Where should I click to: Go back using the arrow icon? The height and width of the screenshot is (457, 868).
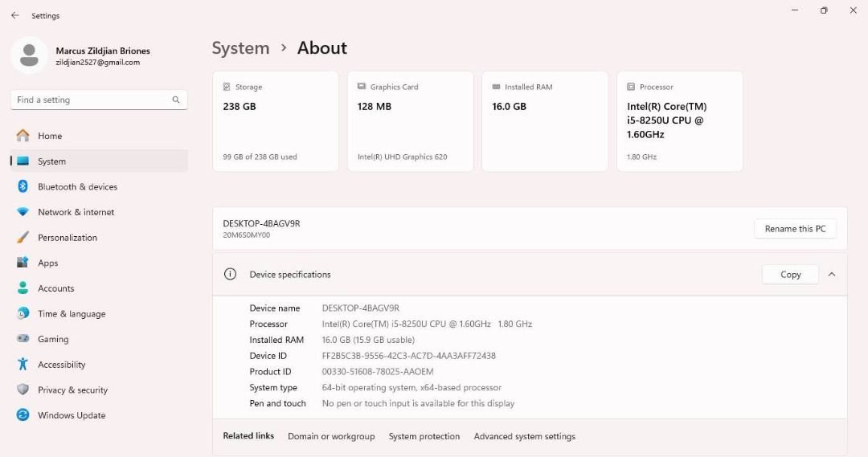tap(15, 15)
